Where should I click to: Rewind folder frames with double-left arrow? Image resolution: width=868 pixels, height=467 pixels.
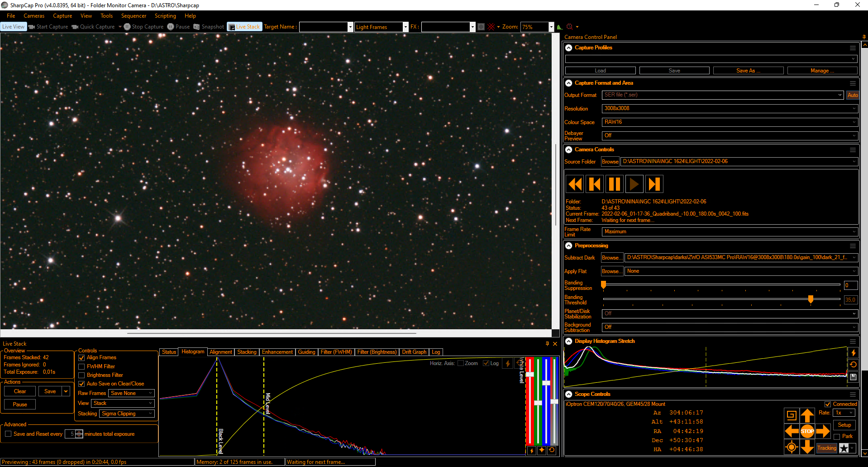coord(575,184)
